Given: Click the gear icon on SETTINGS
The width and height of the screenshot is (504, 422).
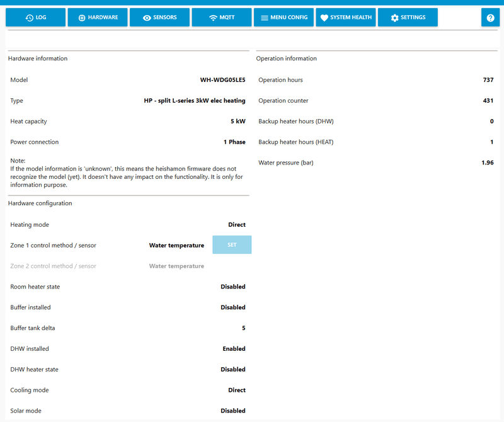Looking at the screenshot, I should (x=395, y=18).
